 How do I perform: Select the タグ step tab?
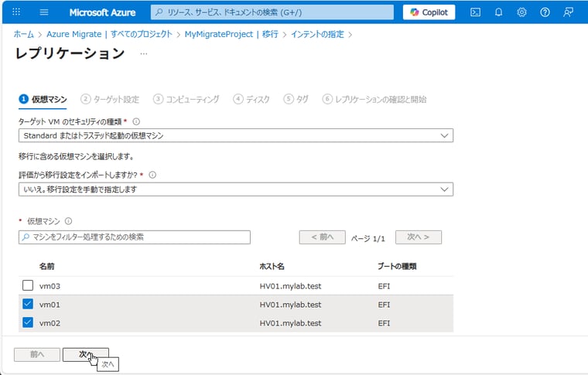tap(296, 99)
